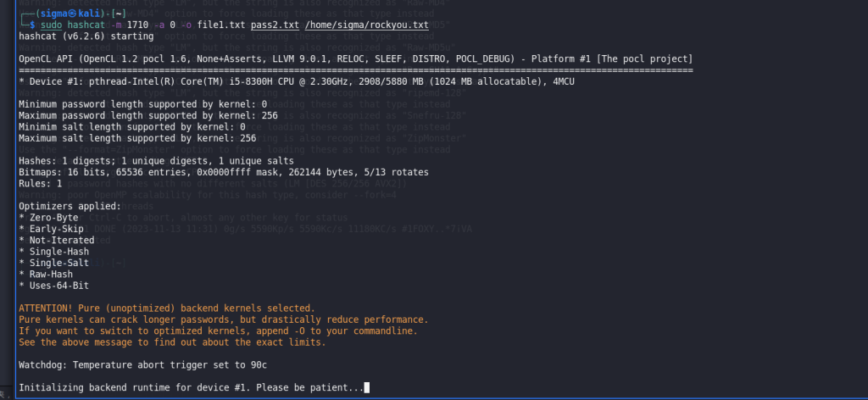
Task: Click the 'file1.txt' output filename
Action: 221,25
